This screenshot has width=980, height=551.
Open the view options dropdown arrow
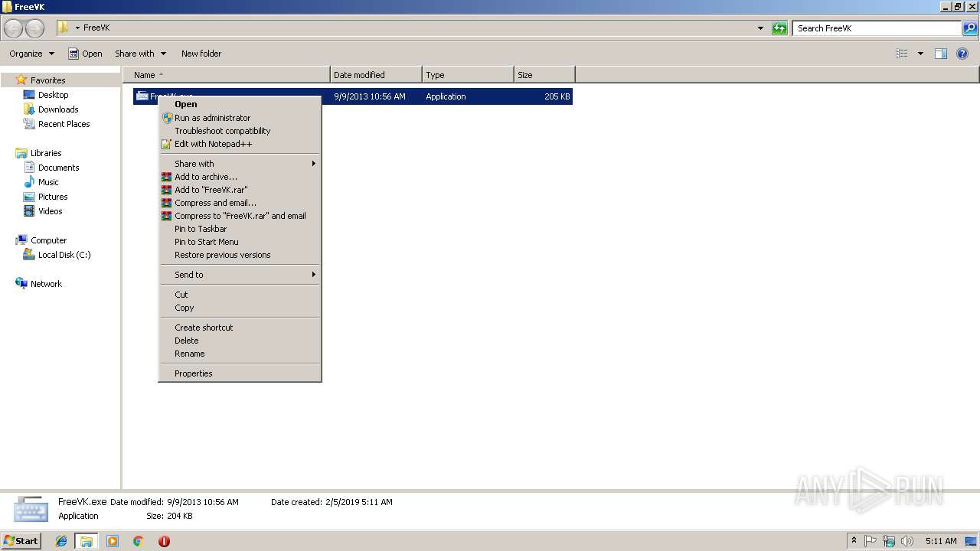click(x=920, y=54)
